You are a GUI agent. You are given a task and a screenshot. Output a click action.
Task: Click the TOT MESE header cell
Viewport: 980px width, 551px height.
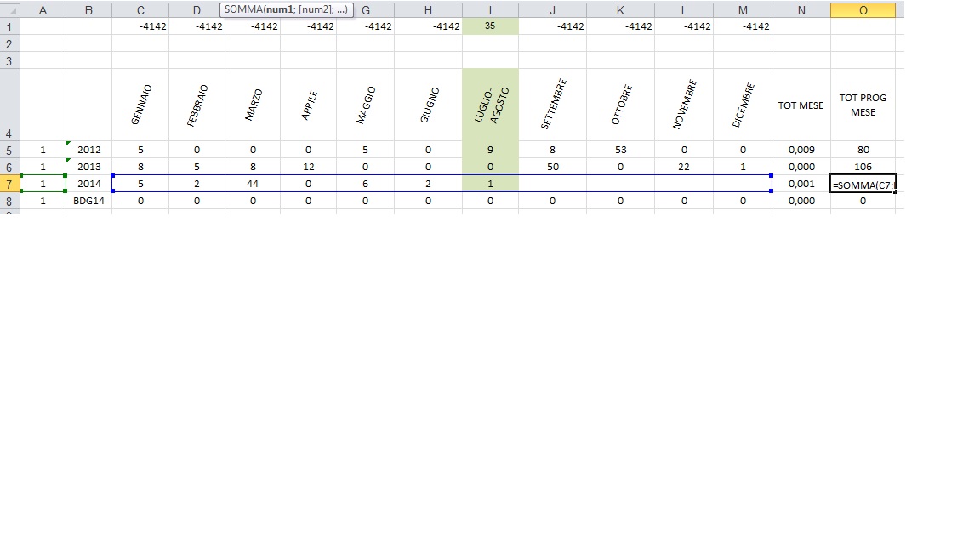coord(801,105)
